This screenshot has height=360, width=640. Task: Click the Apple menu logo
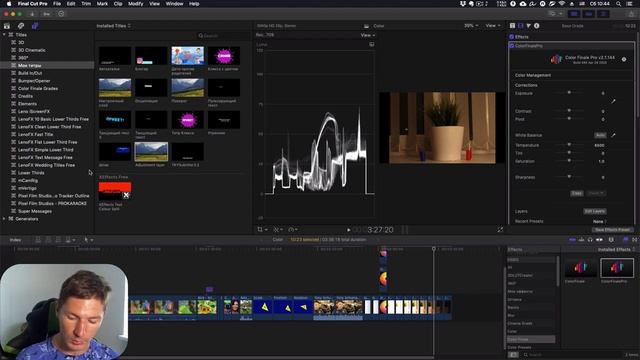click(x=8, y=4)
